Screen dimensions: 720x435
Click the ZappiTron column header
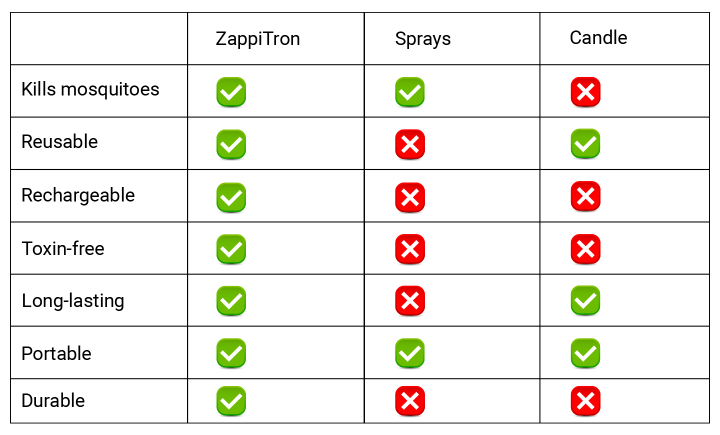[258, 39]
